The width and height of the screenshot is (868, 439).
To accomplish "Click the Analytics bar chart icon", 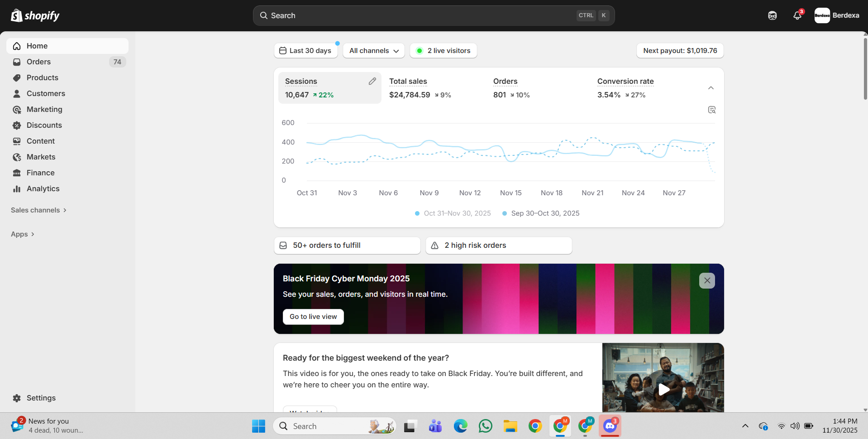I will pyautogui.click(x=17, y=188).
